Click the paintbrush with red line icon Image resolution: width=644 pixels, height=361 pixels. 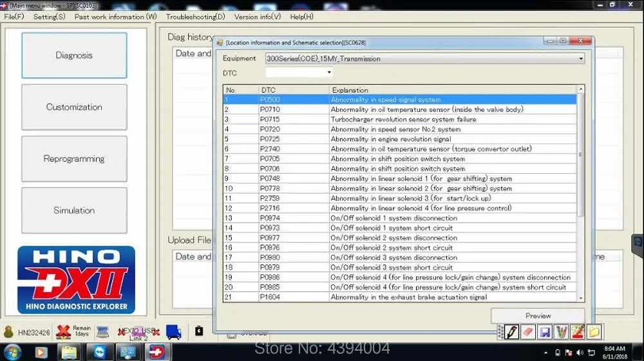[578, 332]
